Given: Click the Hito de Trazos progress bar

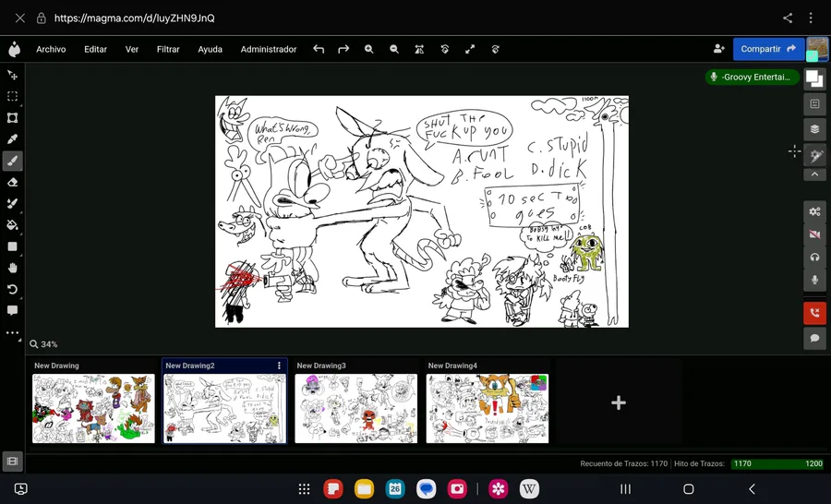Looking at the screenshot, I should click(x=777, y=463).
